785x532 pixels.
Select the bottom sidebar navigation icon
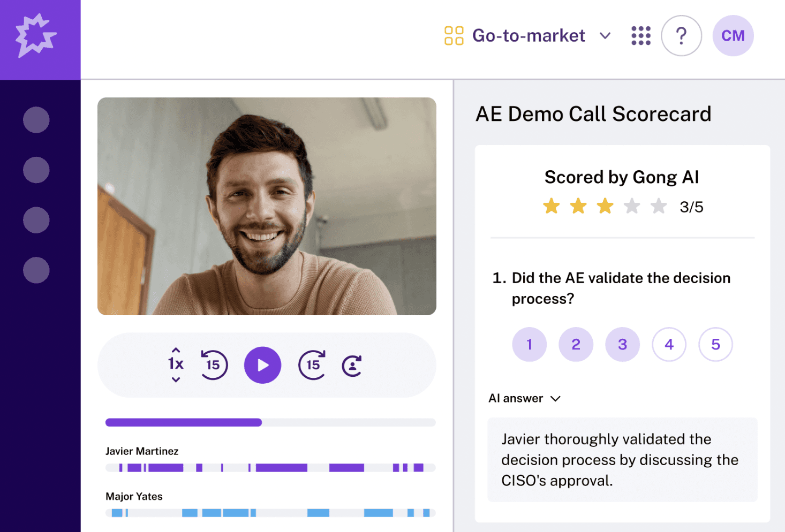click(36, 270)
